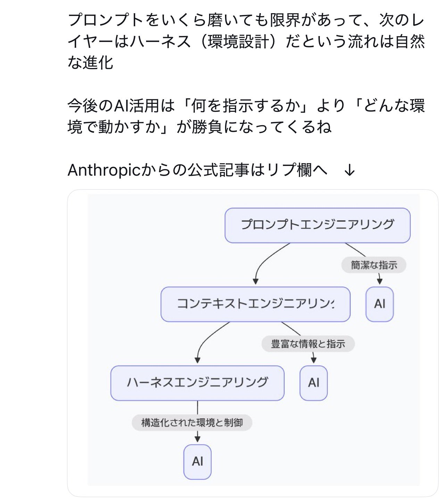Click the word Anthropic in the post

click(103, 170)
